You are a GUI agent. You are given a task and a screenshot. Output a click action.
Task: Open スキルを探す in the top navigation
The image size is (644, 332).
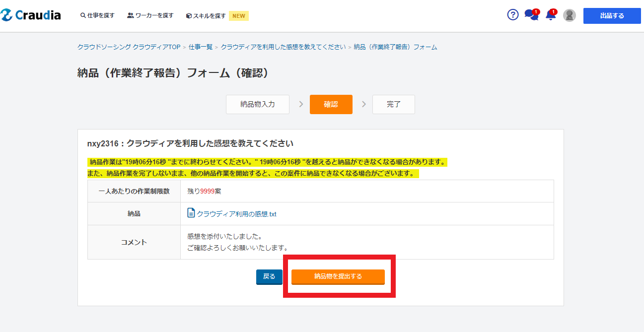click(206, 16)
